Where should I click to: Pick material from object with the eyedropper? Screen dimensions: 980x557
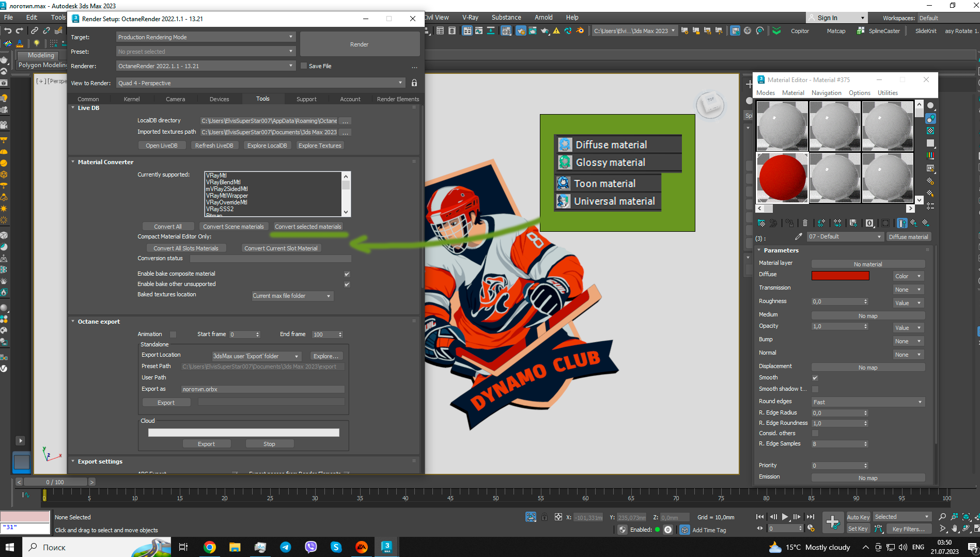coord(798,236)
